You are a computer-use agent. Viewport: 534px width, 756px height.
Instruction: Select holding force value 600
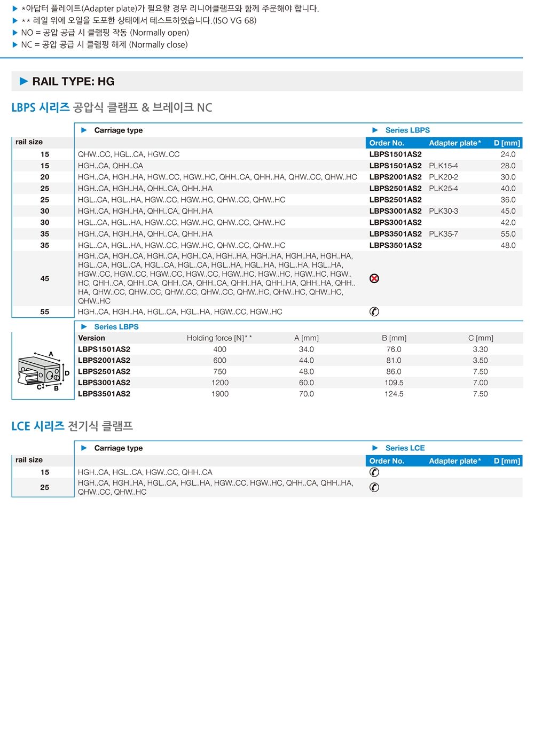(220, 361)
